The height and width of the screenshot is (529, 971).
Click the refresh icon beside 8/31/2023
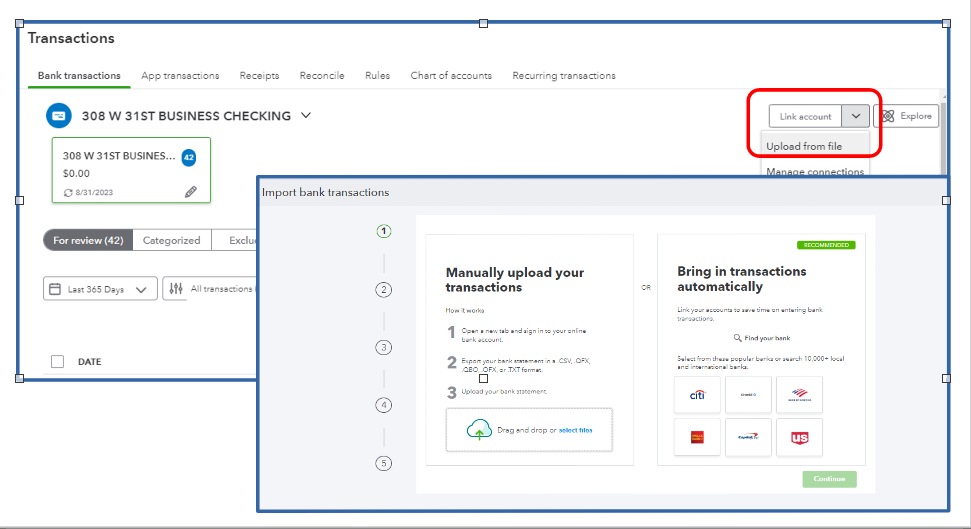click(x=68, y=193)
